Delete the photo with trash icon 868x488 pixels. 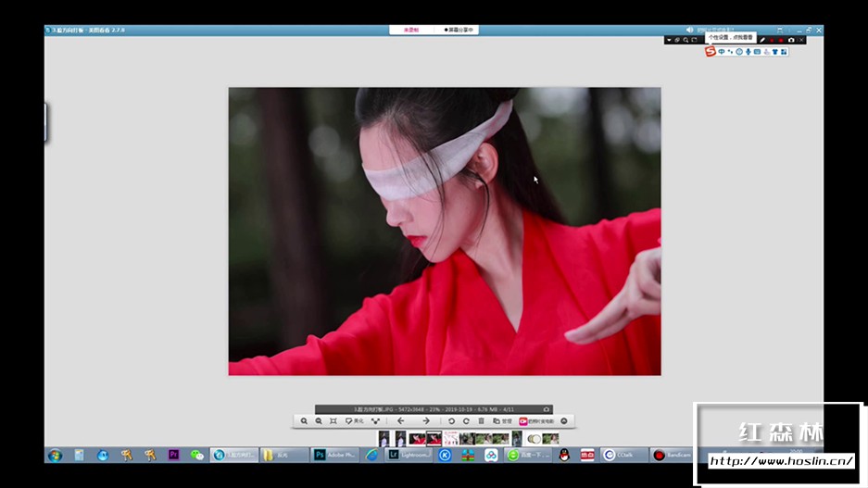coord(481,421)
